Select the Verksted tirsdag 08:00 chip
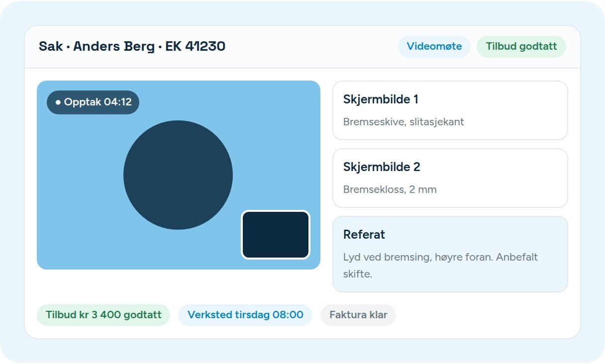The width and height of the screenshot is (605, 364). [245, 315]
